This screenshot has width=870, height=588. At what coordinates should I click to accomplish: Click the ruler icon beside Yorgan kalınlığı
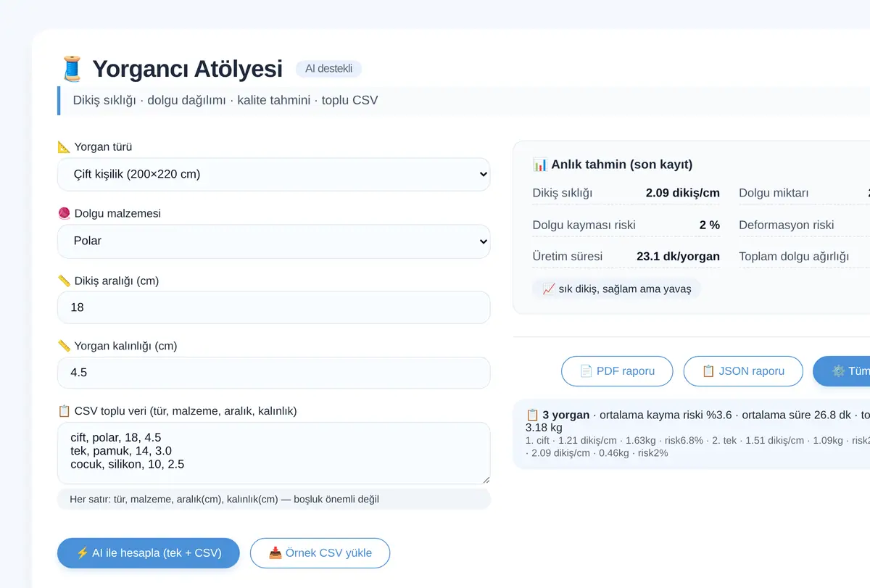pyautogui.click(x=64, y=346)
